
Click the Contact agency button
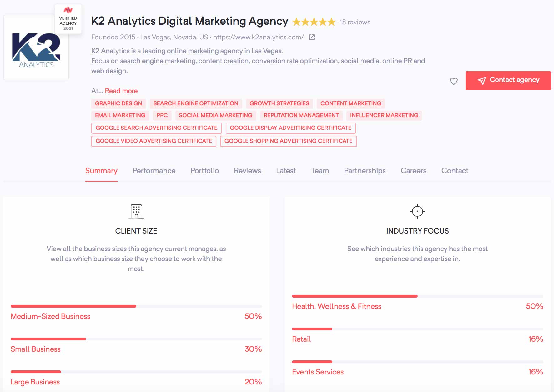pos(508,81)
